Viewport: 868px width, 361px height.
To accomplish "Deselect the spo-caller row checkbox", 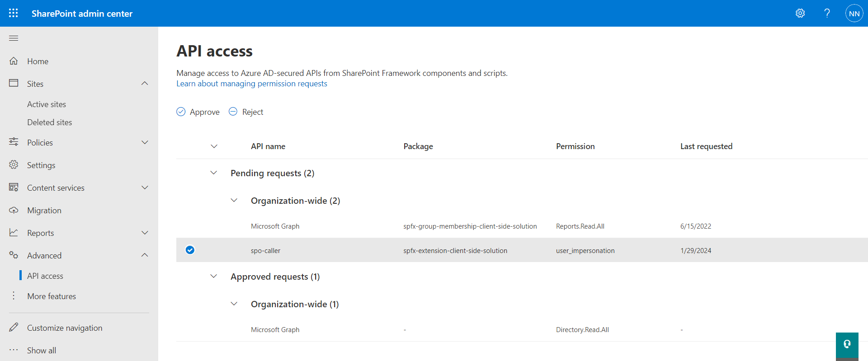I will tap(190, 250).
